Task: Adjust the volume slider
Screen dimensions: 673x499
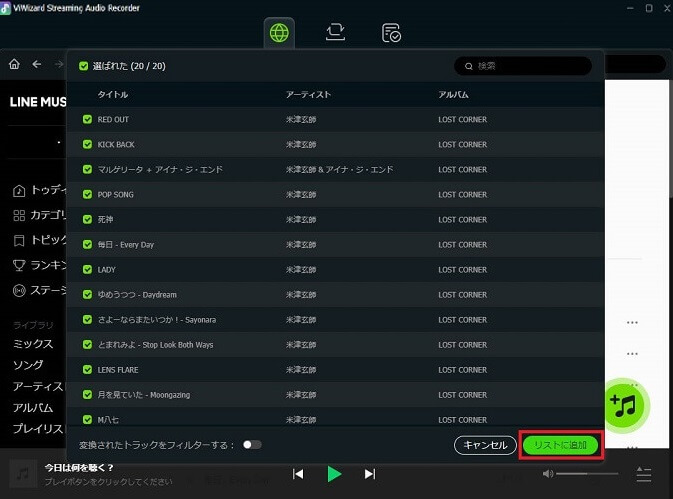Action: tap(587, 474)
